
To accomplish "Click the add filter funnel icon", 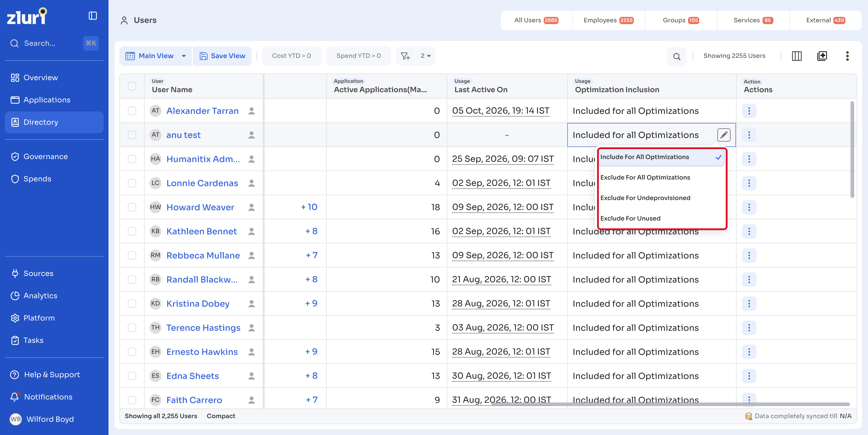I will [x=405, y=56].
